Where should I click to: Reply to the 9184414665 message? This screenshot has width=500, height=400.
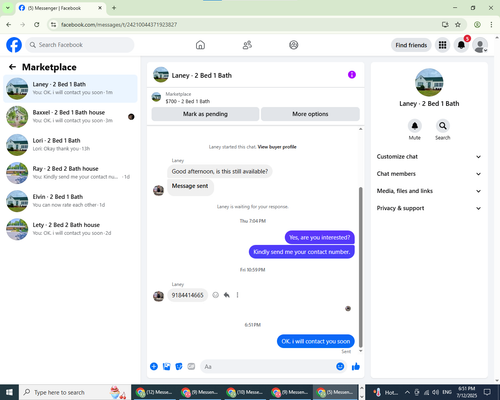(x=227, y=295)
